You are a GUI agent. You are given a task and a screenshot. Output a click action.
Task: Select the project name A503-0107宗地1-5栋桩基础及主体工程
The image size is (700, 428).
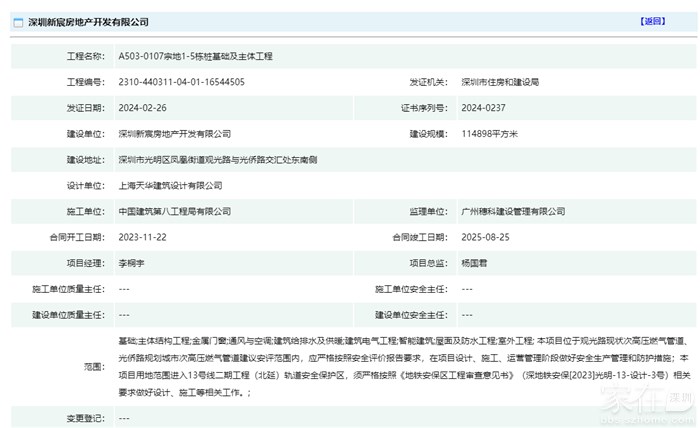195,56
